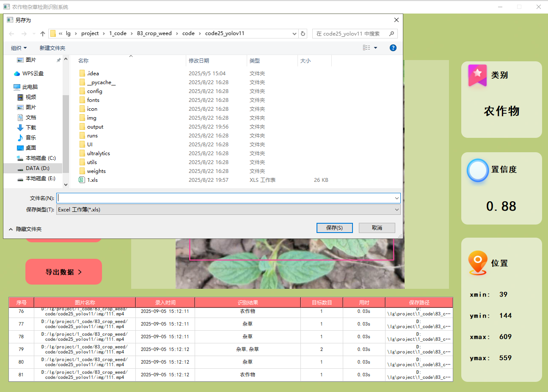Viewport: 548px width, 392px height.
Task: Click the 83_crop_weed breadcrumb segment
Action: point(154,33)
